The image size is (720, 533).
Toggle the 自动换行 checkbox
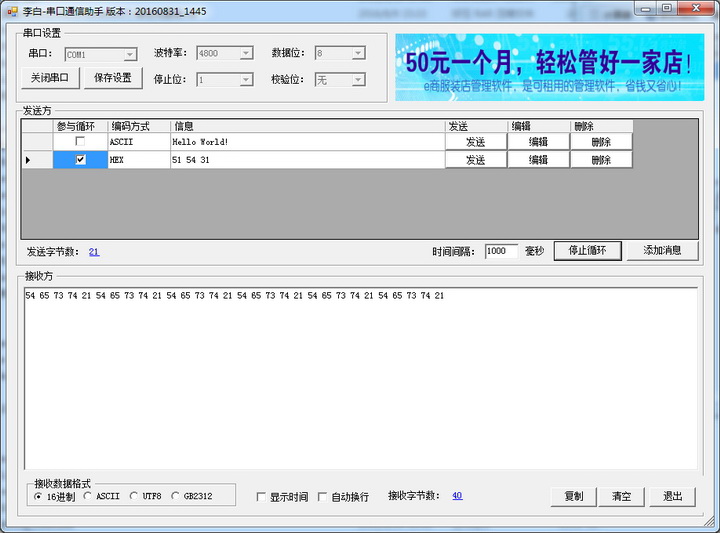[x=322, y=497]
